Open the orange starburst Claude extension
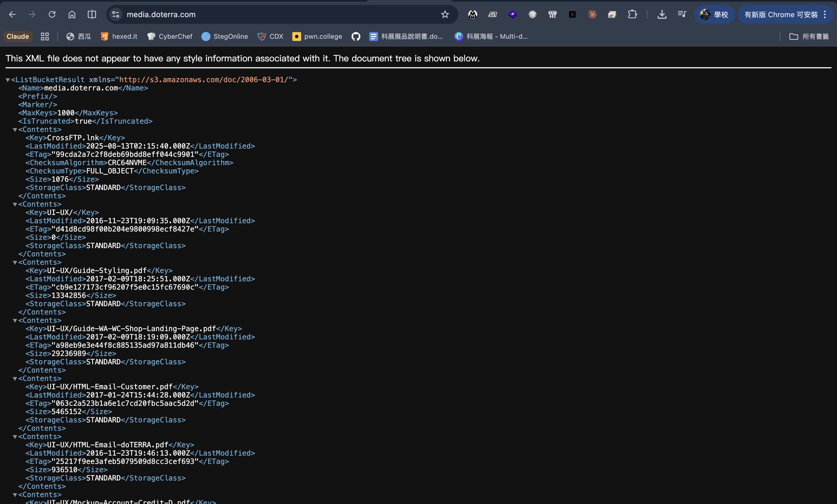Viewport: 837px width, 504px height. coord(592,15)
